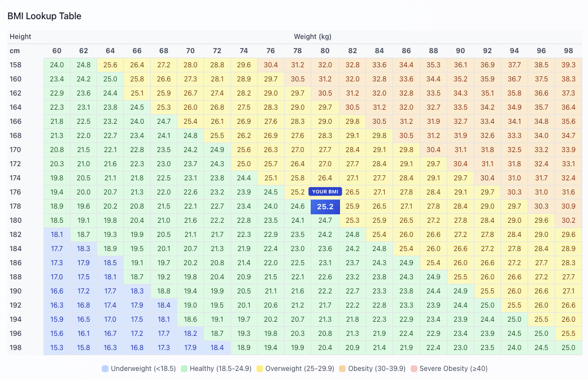
Task: Click the 25.0 cell at height 198
Action: [x=568, y=348]
